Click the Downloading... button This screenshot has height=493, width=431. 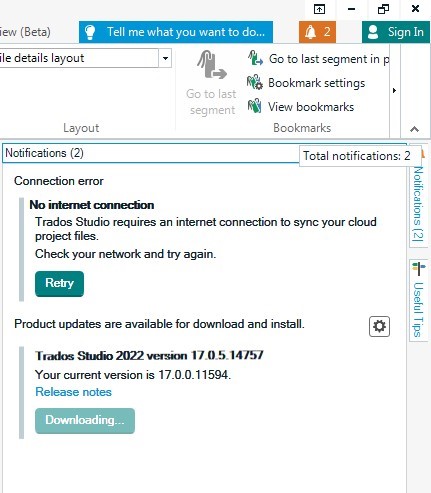85,421
